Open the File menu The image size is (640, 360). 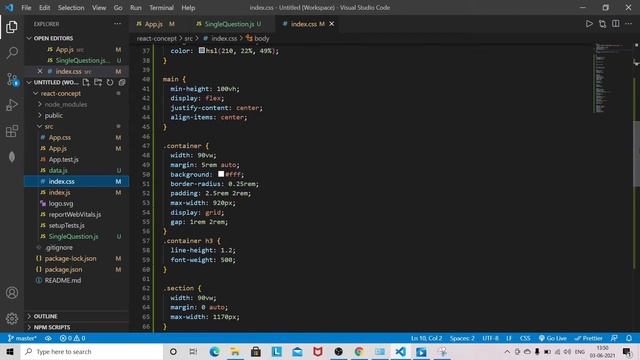26,7
